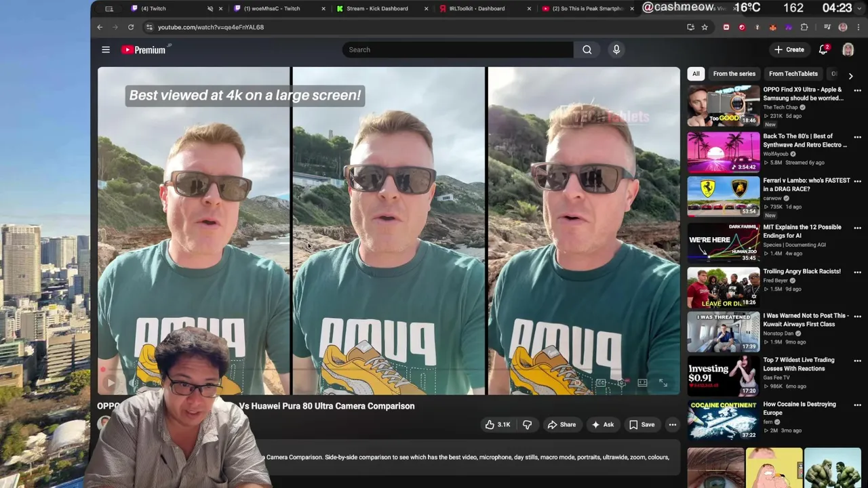Play the video with the play button
The image size is (868, 488).
pos(111,383)
